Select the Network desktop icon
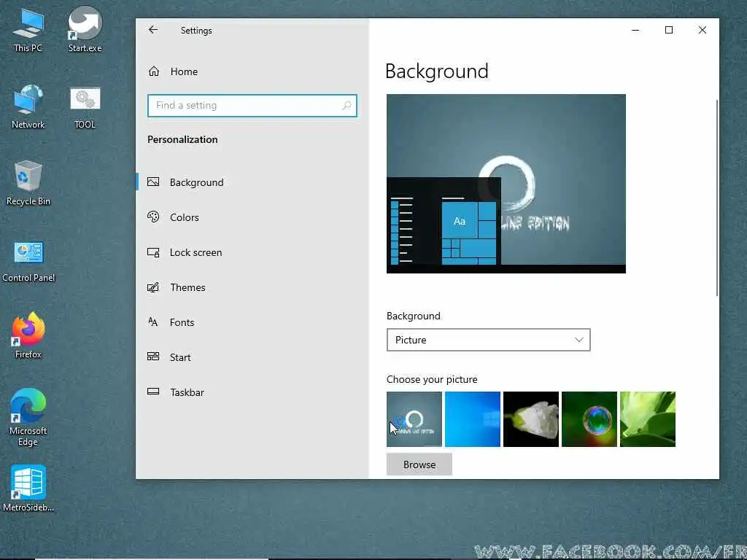This screenshot has height=560, width=747. pos(28,106)
